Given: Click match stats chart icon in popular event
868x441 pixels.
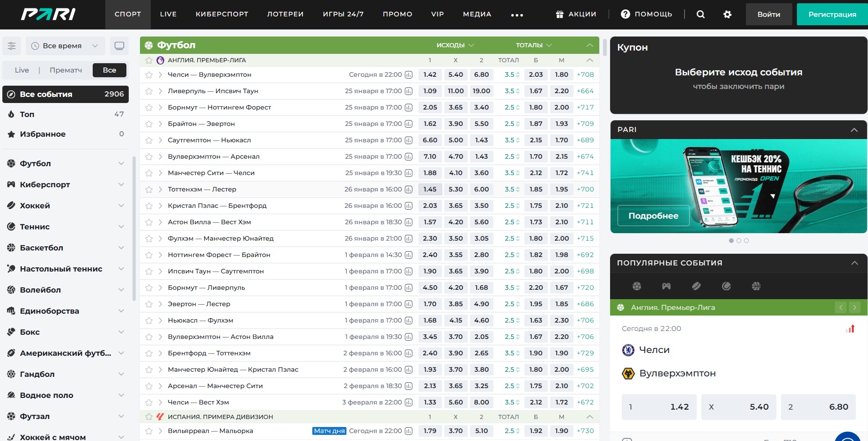Looking at the screenshot, I should click(x=850, y=329).
